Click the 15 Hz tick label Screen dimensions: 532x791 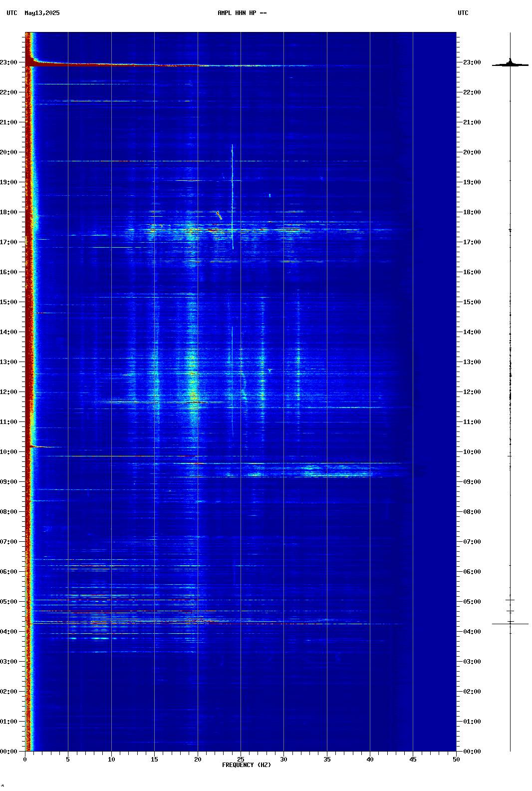click(154, 760)
